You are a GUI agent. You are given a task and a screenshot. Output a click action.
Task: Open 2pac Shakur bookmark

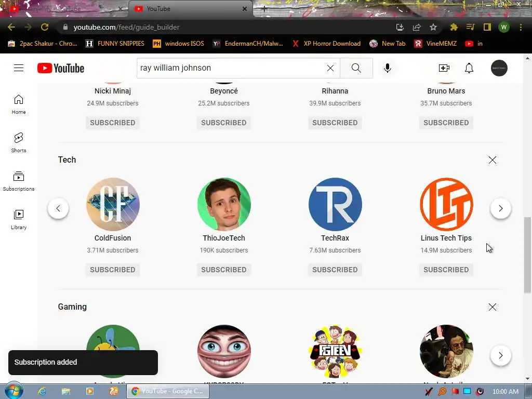(x=43, y=44)
